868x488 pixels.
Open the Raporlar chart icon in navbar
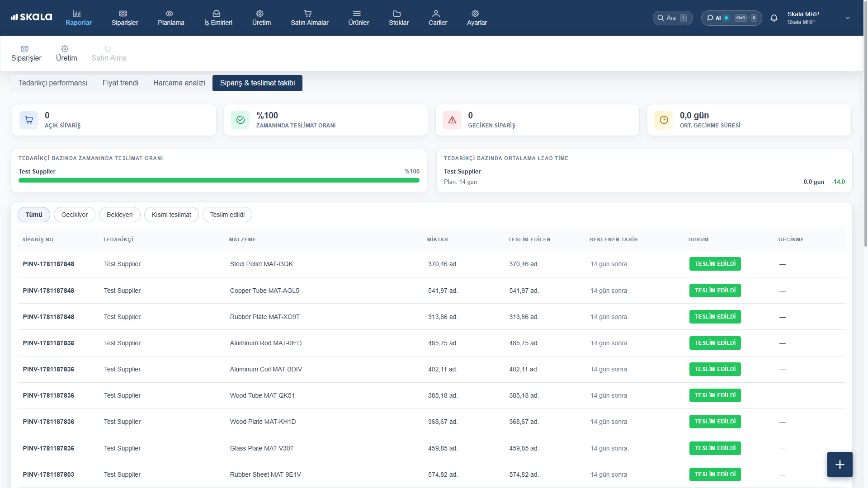(x=77, y=14)
